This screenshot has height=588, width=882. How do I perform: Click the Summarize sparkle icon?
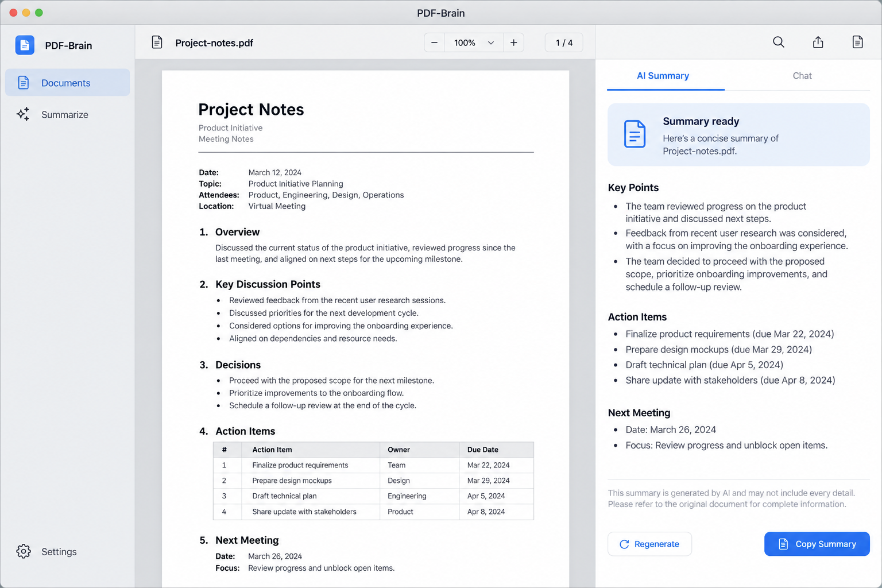pos(23,114)
